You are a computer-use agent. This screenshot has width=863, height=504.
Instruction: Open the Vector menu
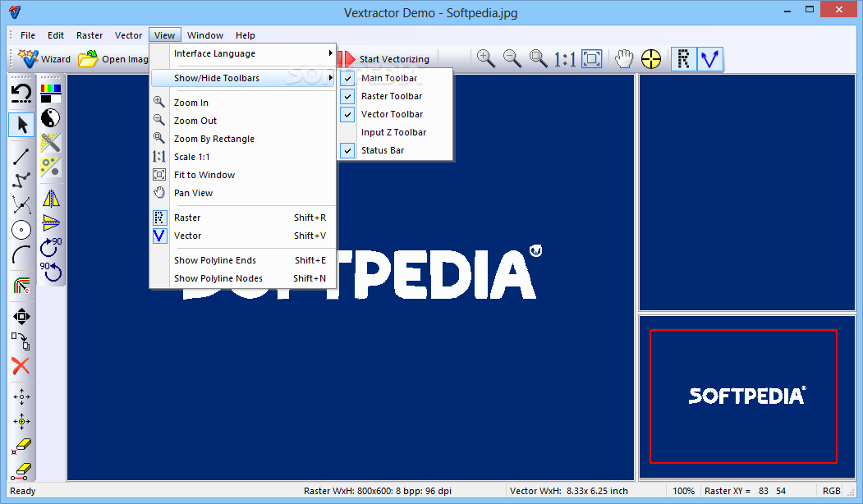(128, 35)
